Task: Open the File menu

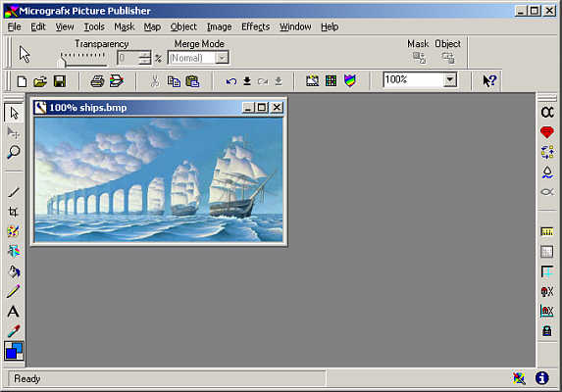Action: pos(15,26)
